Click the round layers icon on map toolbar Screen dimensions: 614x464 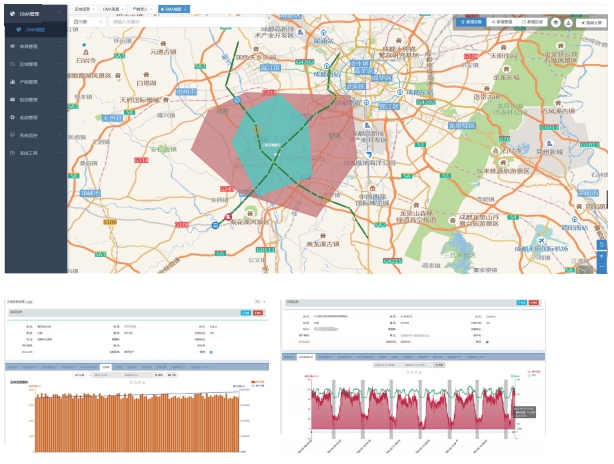click(556, 20)
